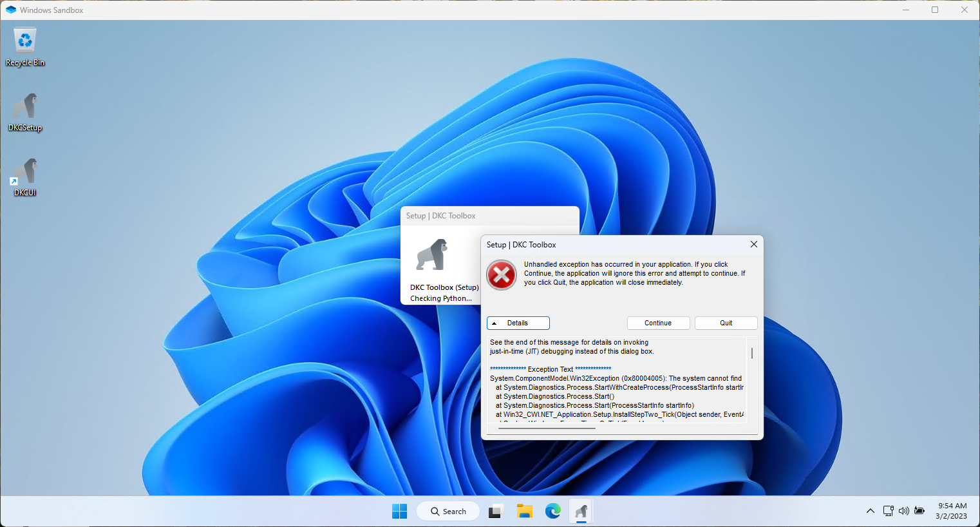980x527 pixels.
Task: Select the DKCUI shortcut icon
Action: (x=25, y=177)
